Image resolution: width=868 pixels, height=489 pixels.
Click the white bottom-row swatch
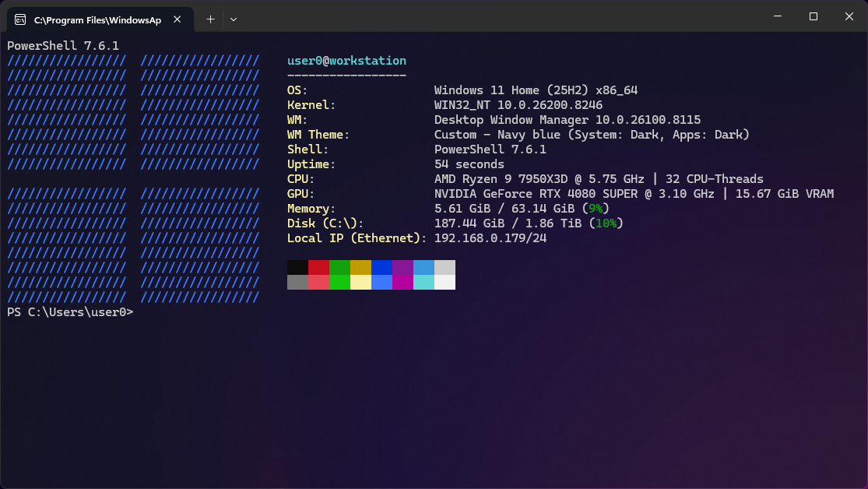[445, 282]
